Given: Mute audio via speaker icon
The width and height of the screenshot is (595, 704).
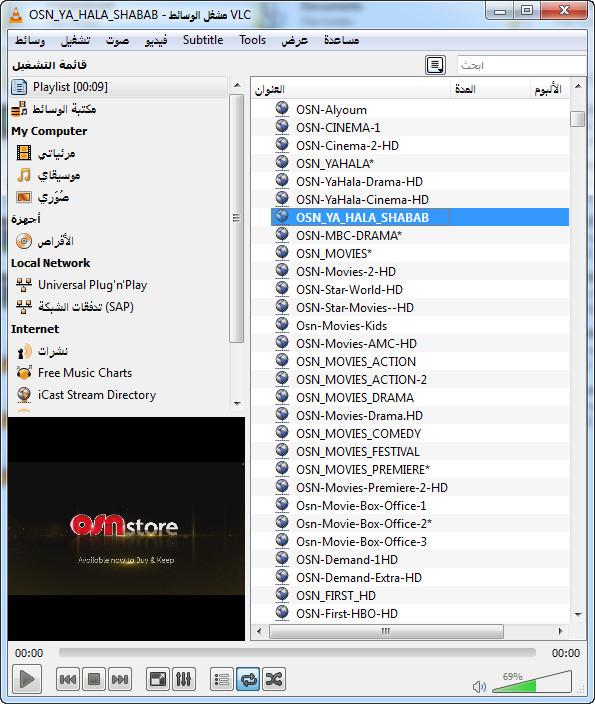Looking at the screenshot, I should pyautogui.click(x=479, y=686).
